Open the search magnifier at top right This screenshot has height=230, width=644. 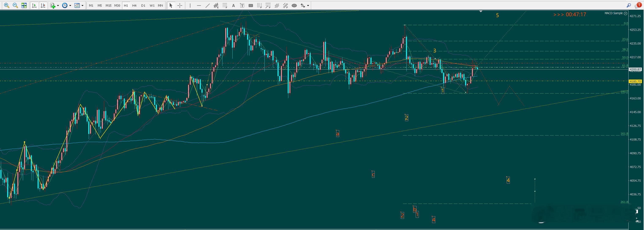(629, 5)
